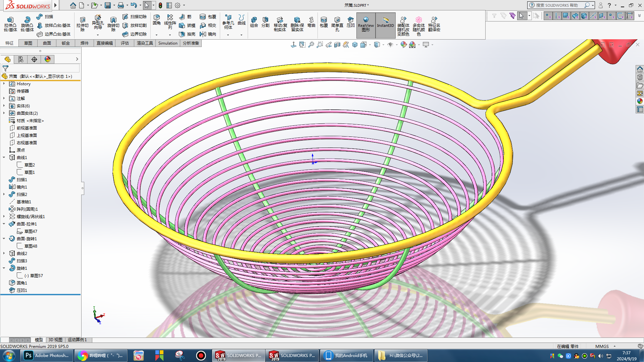The image size is (644, 362).
Task: Select the 移动/复制实体 move/copy bodies tool
Action: pyautogui.click(x=280, y=24)
